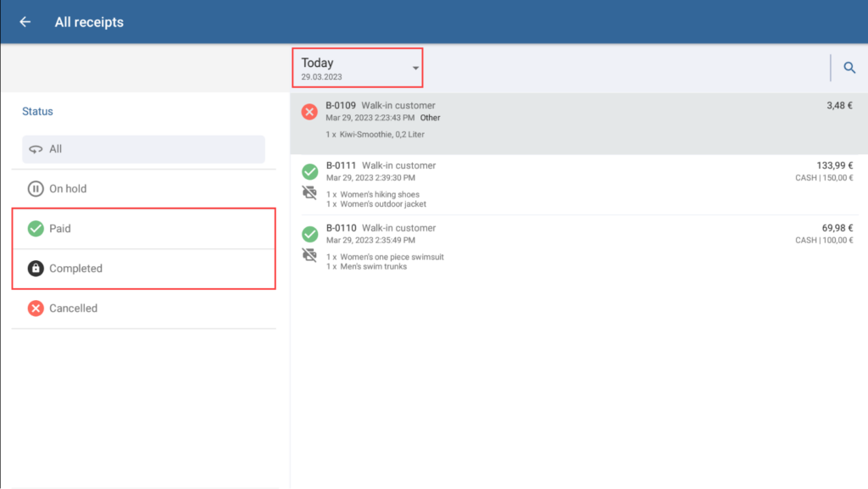Click the pause icon beside On hold

pos(36,189)
